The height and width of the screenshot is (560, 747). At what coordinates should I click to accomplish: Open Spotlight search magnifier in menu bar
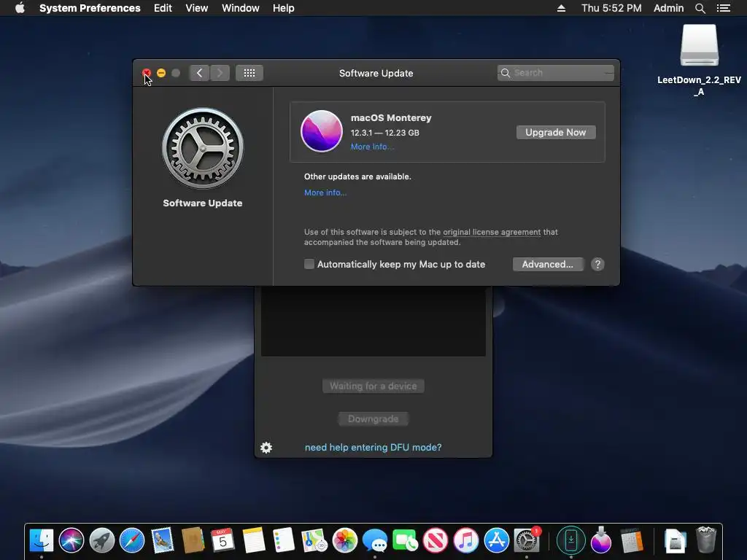tap(700, 8)
